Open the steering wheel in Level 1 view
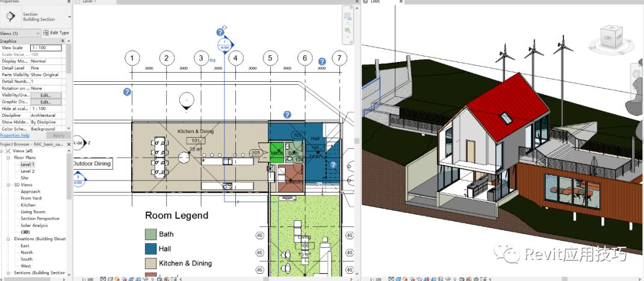 point(348,16)
